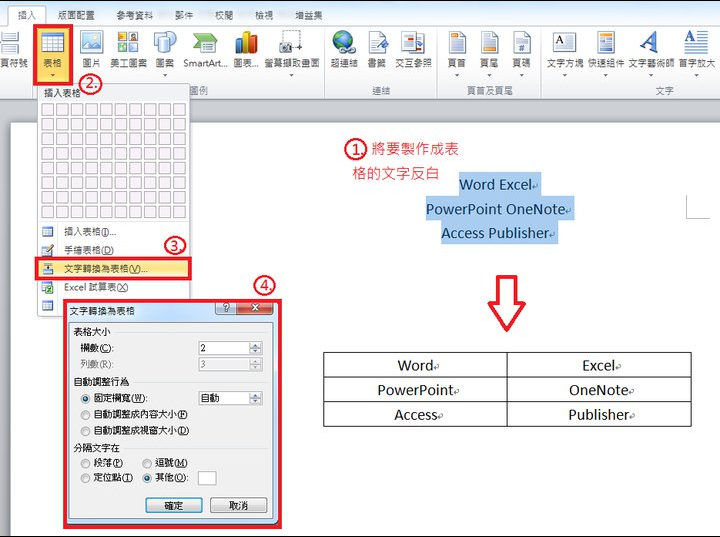
Task: Open the 頁首 (Header) icon
Action: (x=457, y=42)
